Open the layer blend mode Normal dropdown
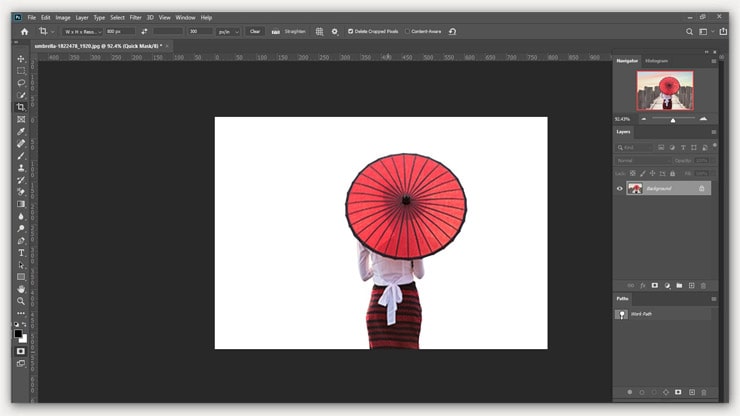The image size is (740, 416). click(643, 160)
